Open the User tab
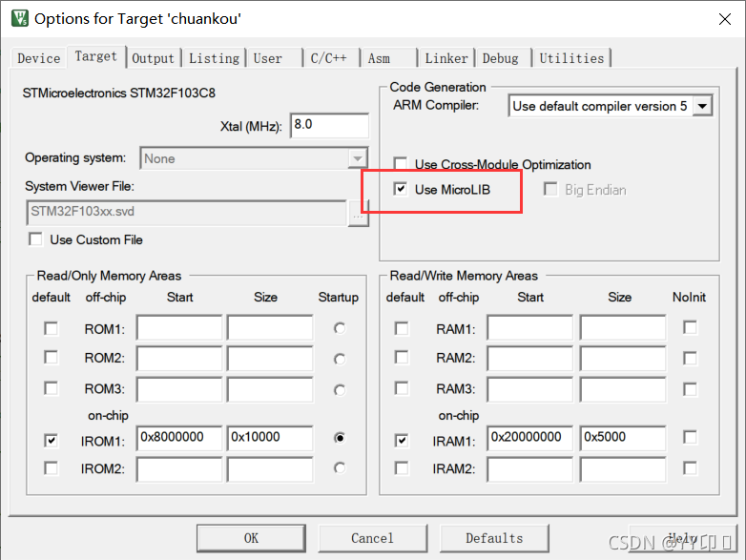This screenshot has width=746, height=560. (x=275, y=58)
